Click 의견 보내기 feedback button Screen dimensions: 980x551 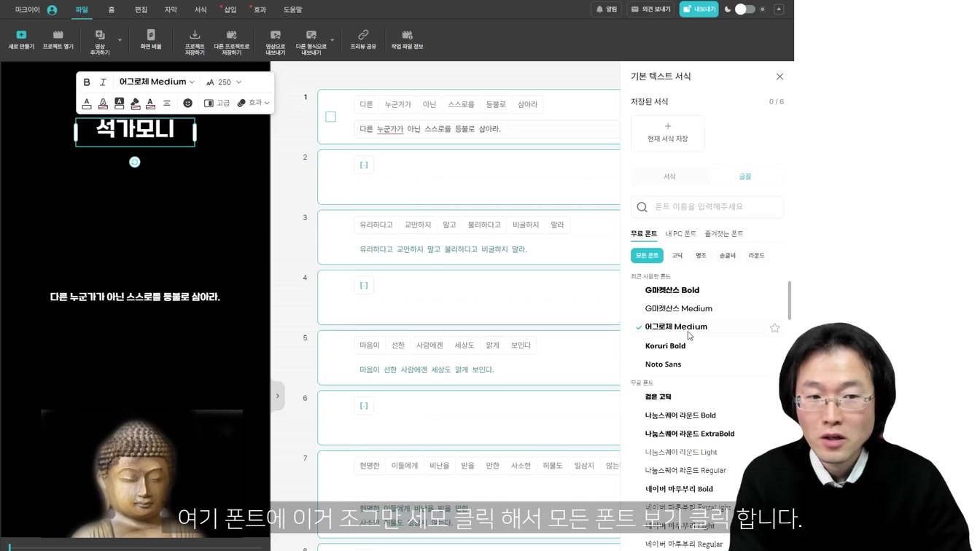point(650,9)
